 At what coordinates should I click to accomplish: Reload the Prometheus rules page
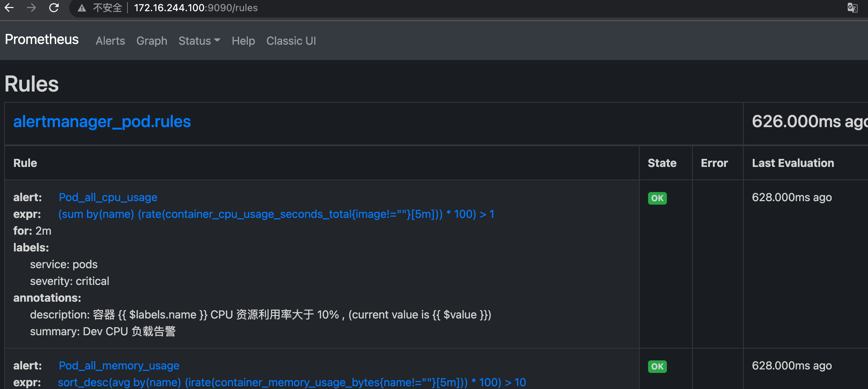pos(54,8)
